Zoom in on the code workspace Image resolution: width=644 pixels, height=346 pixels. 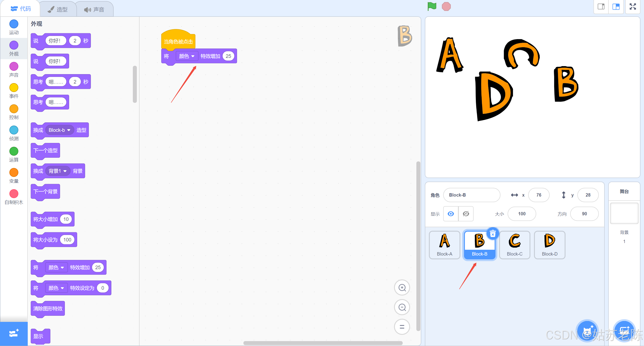pyautogui.click(x=402, y=287)
